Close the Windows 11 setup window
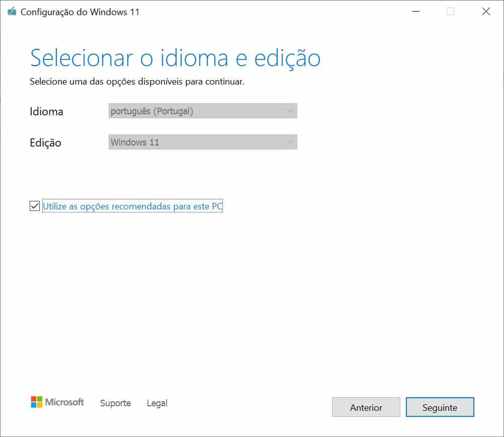Viewport: 504px width, 437px height. point(486,12)
